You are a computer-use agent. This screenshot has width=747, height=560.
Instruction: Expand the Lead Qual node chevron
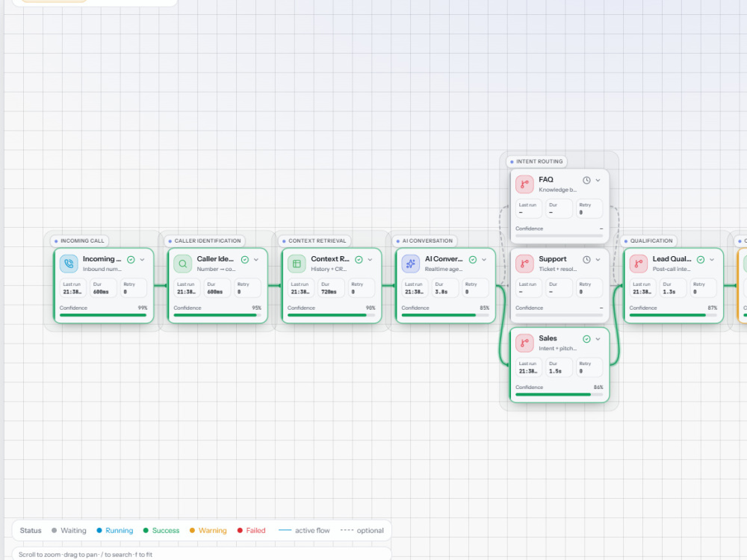[x=712, y=260]
